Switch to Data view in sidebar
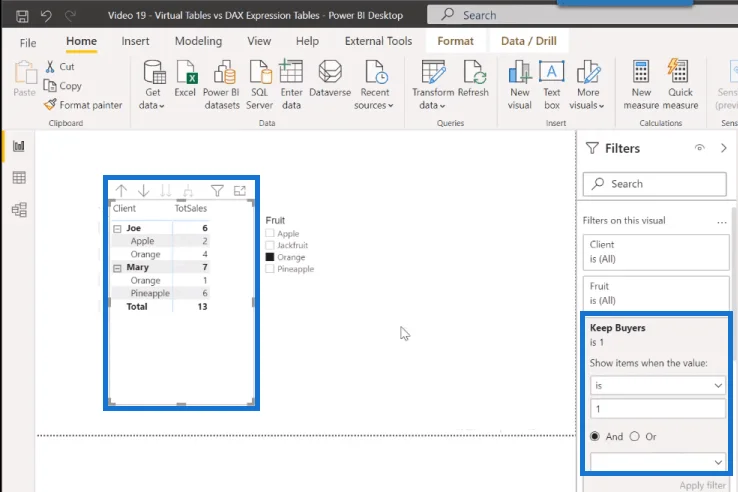The image size is (738, 492). pos(19,178)
